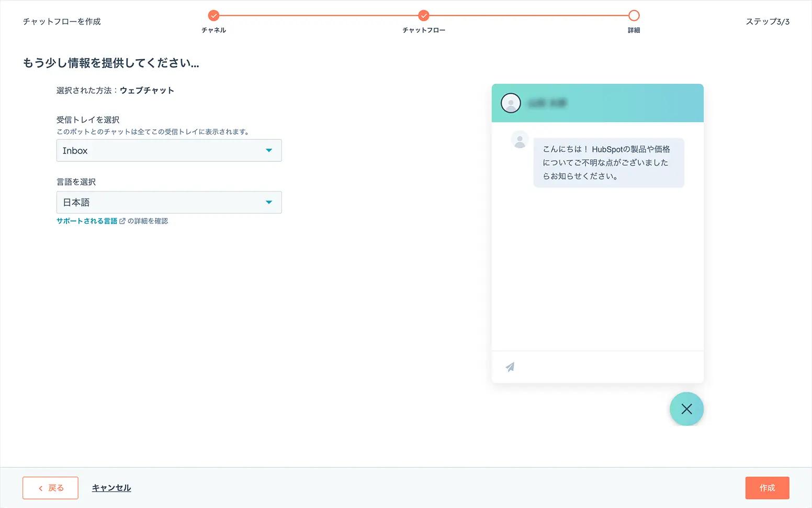Click the チャットフローを作成 title
The image size is (812, 508).
62,21
